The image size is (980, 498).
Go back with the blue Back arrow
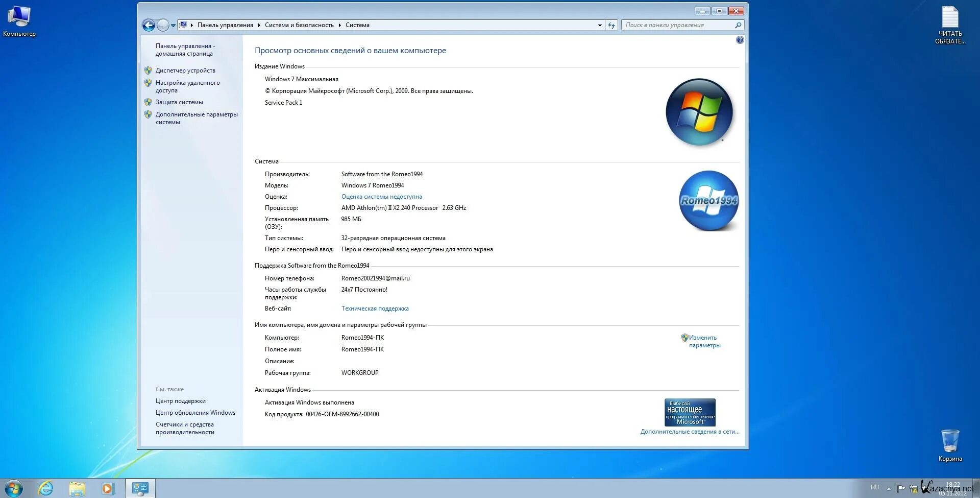click(x=149, y=25)
